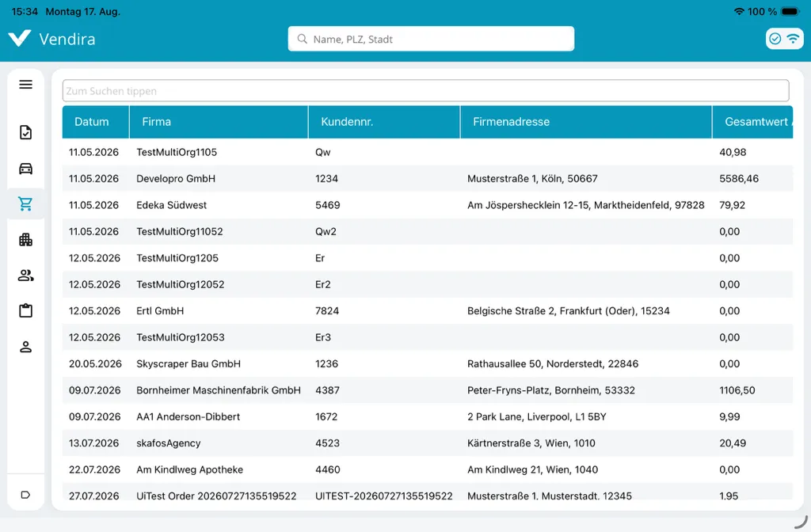Select the TestMultiOrg11052 row
This screenshot has height=532, width=811.
click(428, 231)
